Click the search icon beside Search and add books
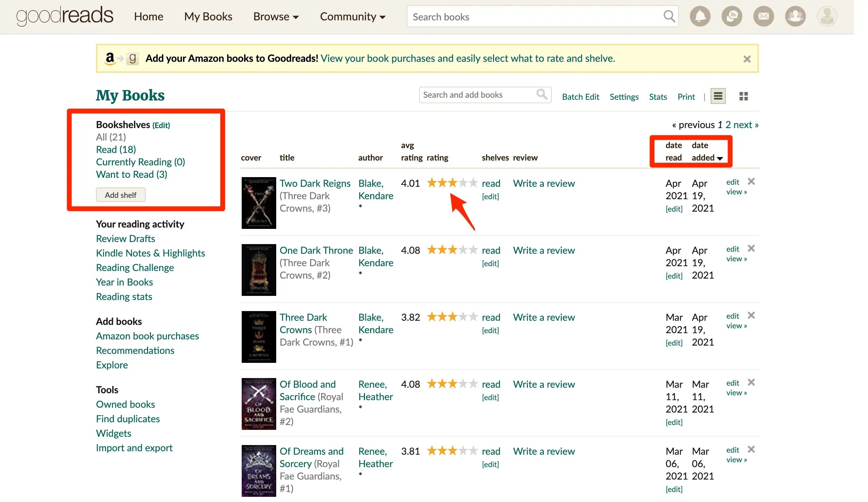The height and width of the screenshot is (502, 868). pos(541,94)
